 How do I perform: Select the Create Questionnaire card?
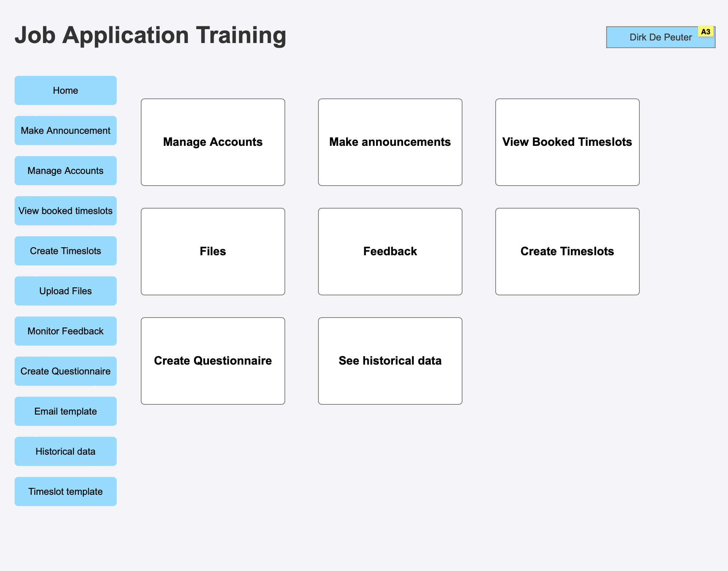click(x=213, y=361)
